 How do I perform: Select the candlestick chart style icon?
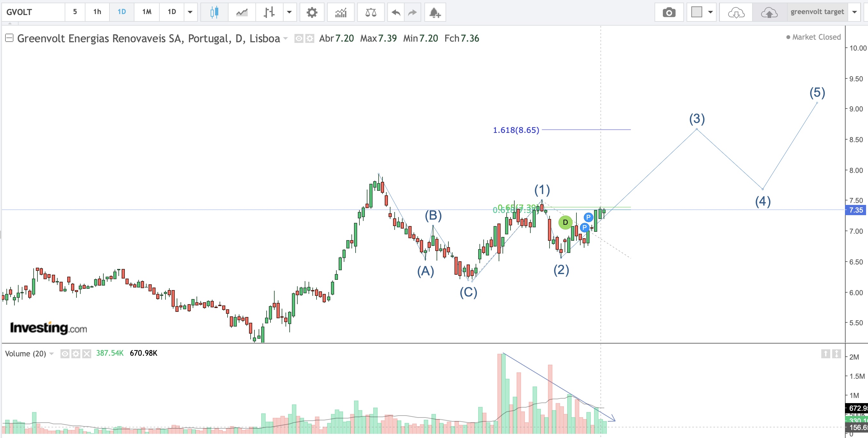214,12
